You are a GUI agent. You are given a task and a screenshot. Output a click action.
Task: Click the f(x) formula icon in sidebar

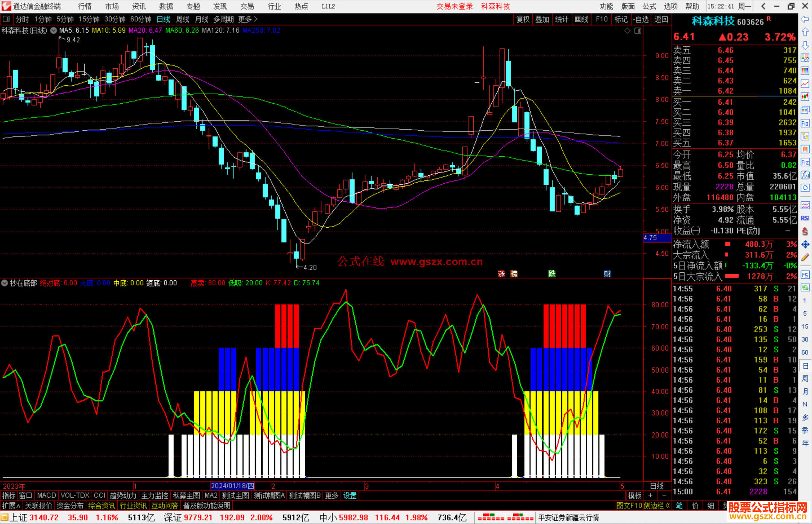pos(805,175)
